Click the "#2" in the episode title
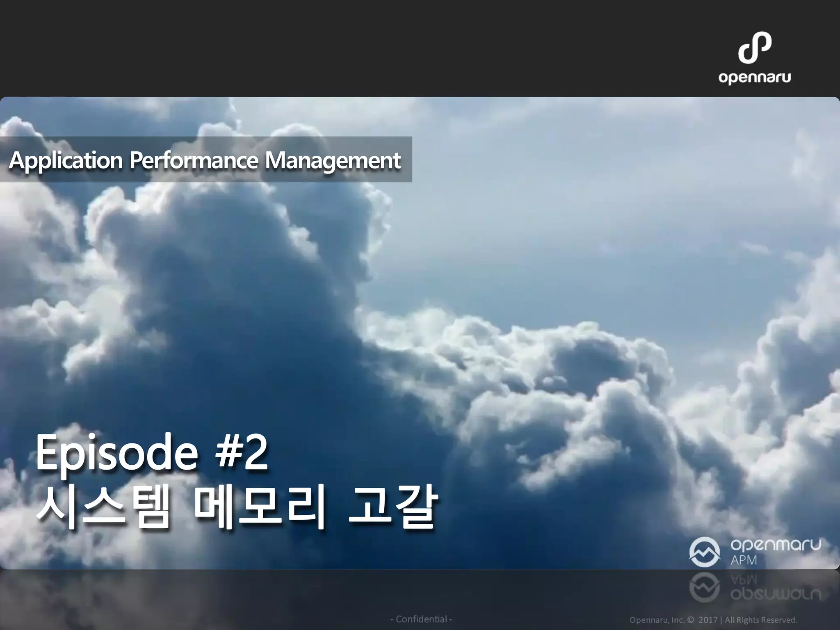840x630 pixels. point(241,453)
